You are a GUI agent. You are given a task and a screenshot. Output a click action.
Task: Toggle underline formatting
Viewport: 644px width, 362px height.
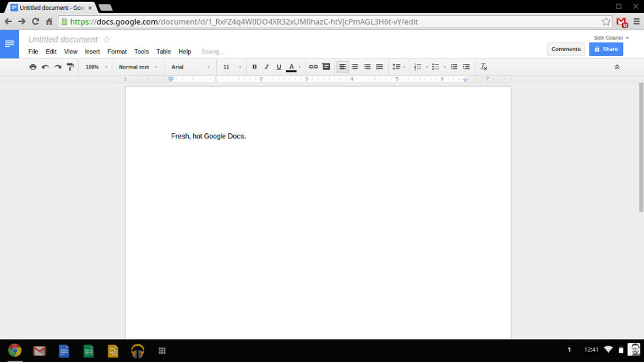279,67
